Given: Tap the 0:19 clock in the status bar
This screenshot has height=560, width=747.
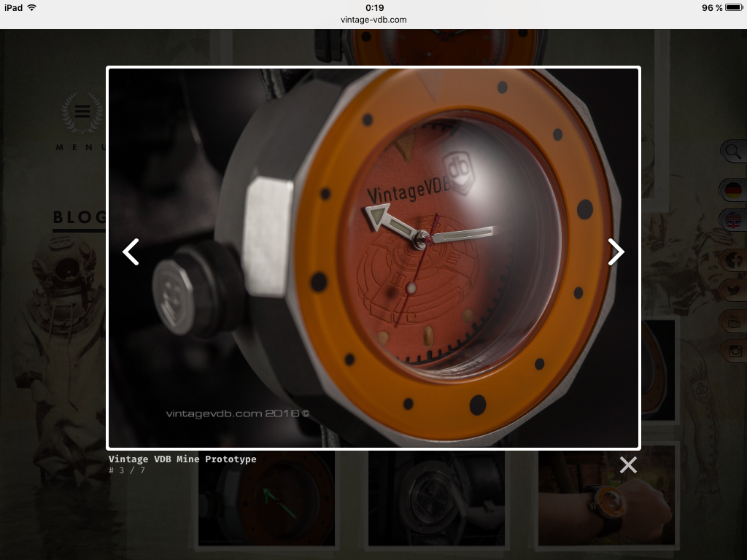Looking at the screenshot, I should pyautogui.click(x=374, y=7).
